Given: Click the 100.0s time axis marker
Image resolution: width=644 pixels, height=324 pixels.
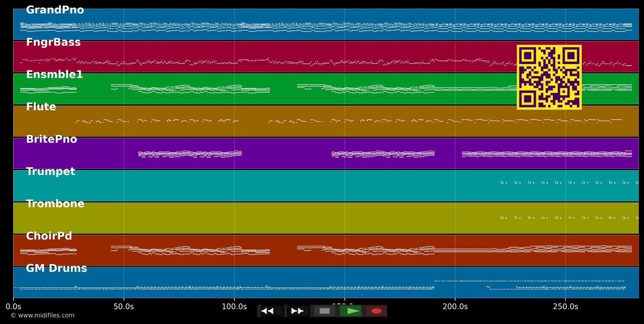Looking at the screenshot, I should (x=234, y=306).
